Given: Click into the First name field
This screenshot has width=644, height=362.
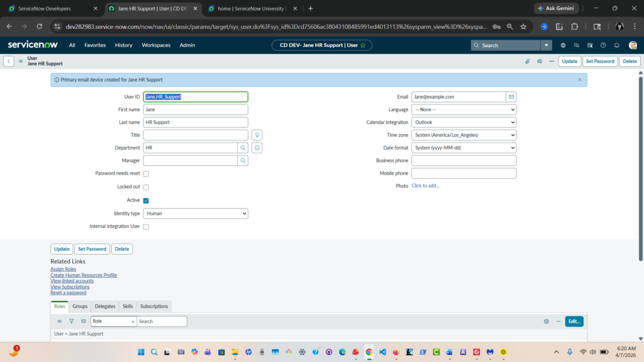Looking at the screenshot, I should pyautogui.click(x=196, y=109).
